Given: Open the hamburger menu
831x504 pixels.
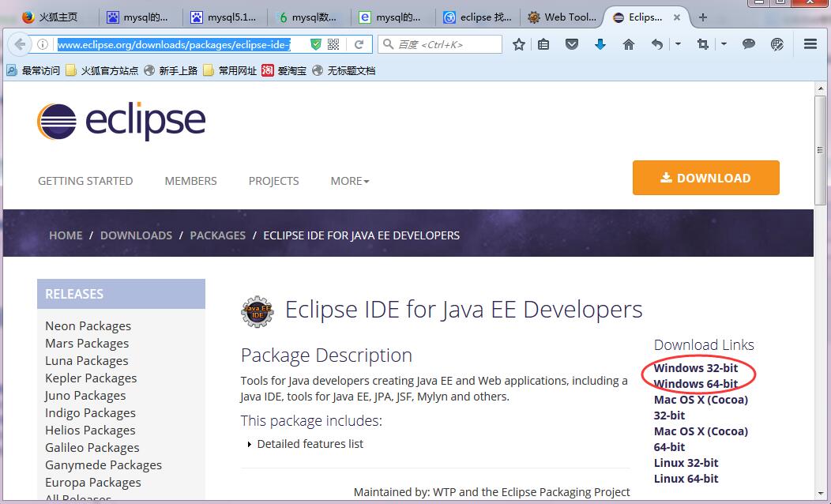Looking at the screenshot, I should 810,44.
